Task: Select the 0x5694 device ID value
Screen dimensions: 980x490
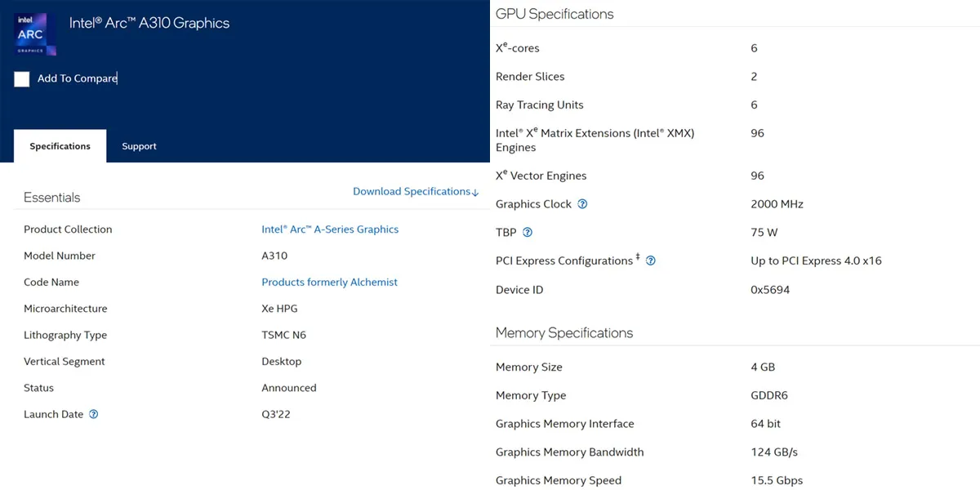Action: [x=770, y=290]
